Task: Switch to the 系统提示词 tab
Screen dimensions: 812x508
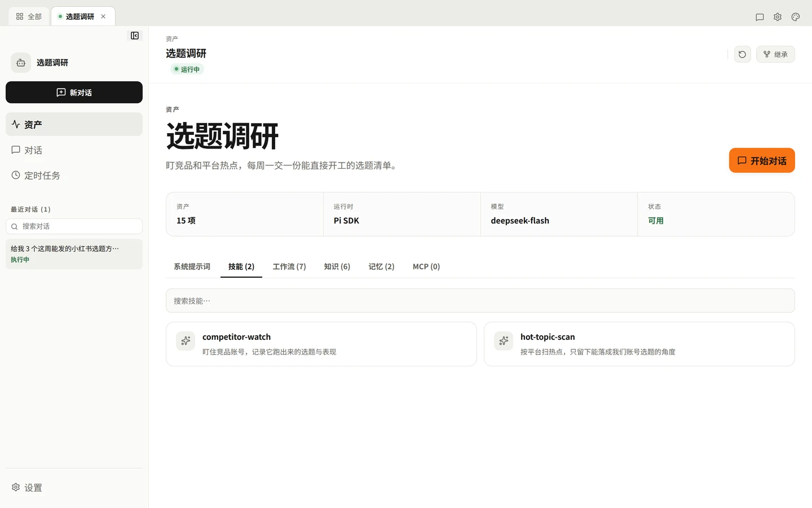Action: click(192, 266)
